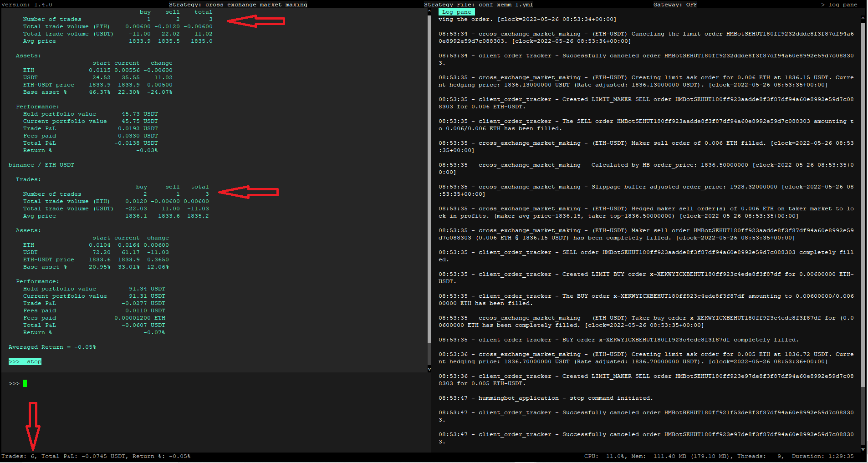Click the binance / ETH-USDT market header
This screenshot has height=463, width=868.
click(x=41, y=165)
